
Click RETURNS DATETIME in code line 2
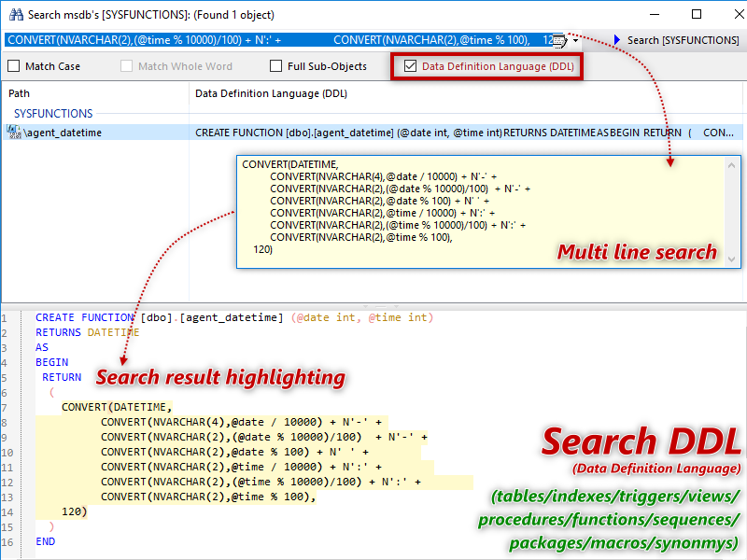[88, 332]
